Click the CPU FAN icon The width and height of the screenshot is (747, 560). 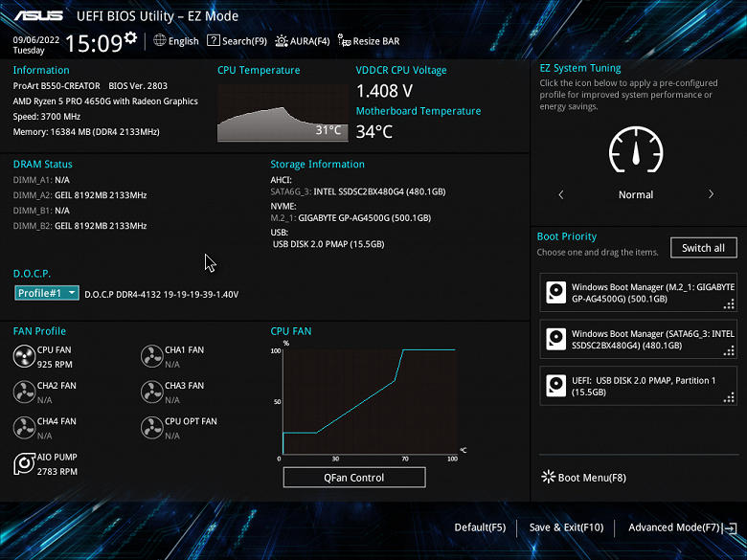(x=24, y=357)
